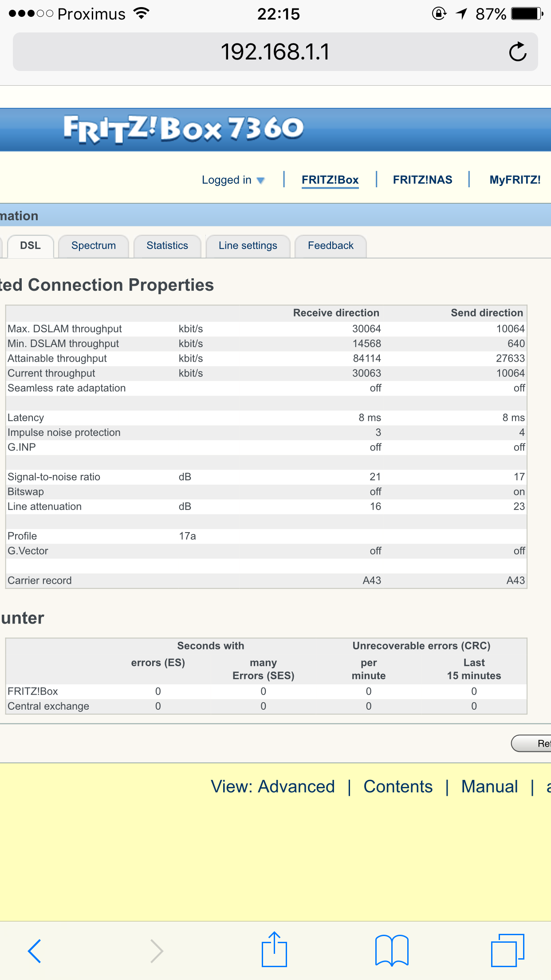Click the FRITZ!Box 7360 logo
The height and width of the screenshot is (980, 551).
184,129
